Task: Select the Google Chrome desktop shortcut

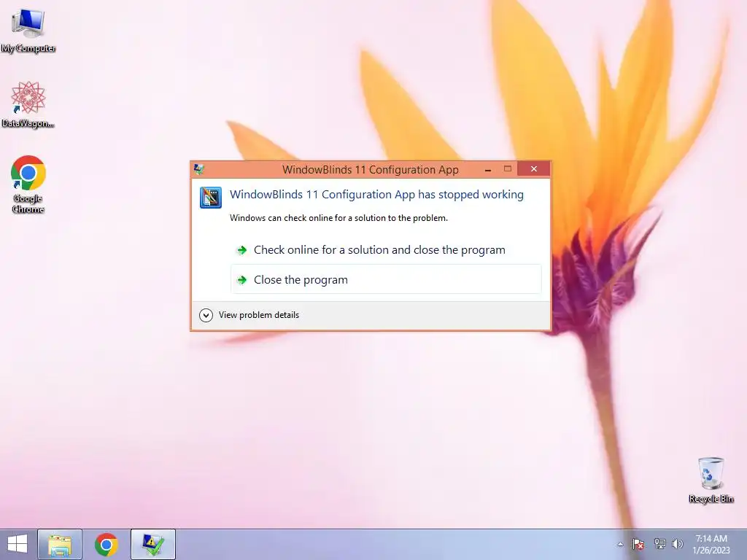Action: coord(28,184)
